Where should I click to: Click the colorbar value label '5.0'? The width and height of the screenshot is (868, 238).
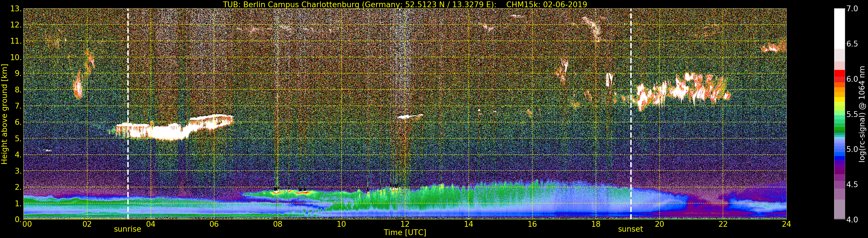[852, 149]
